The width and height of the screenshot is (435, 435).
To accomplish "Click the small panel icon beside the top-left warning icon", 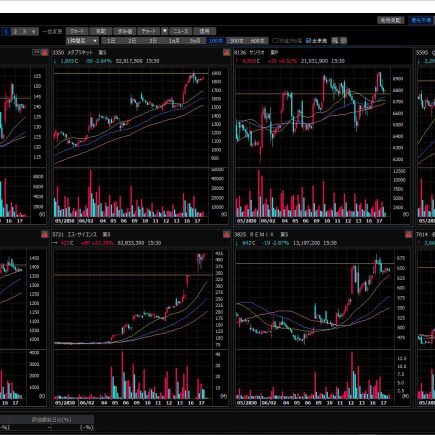I will click(x=36, y=52).
